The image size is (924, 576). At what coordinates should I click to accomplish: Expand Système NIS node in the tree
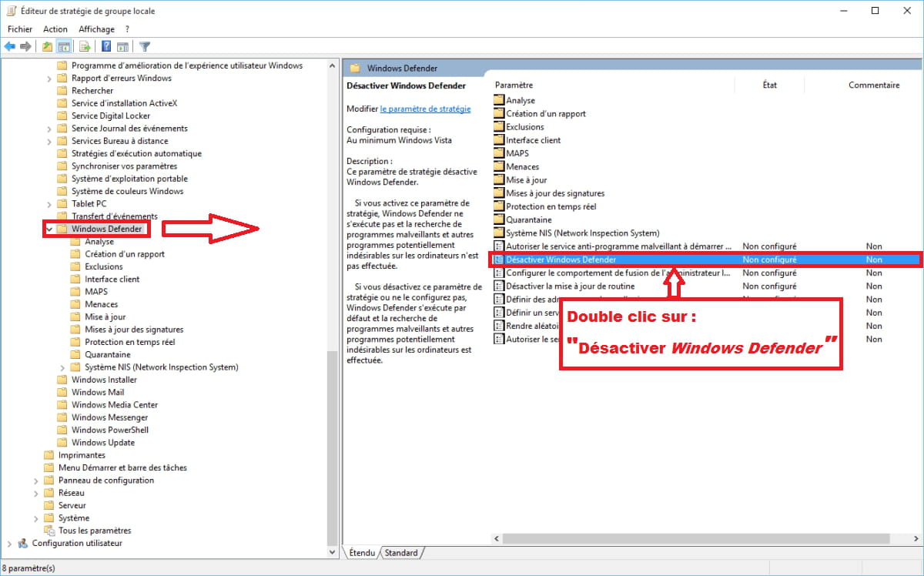pyautogui.click(x=62, y=367)
